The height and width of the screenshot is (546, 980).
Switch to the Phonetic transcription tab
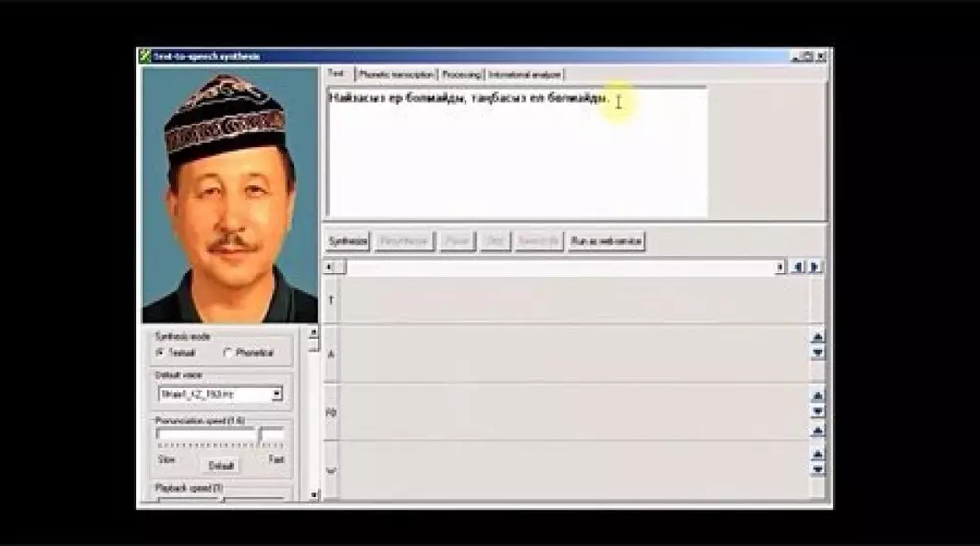click(x=395, y=74)
